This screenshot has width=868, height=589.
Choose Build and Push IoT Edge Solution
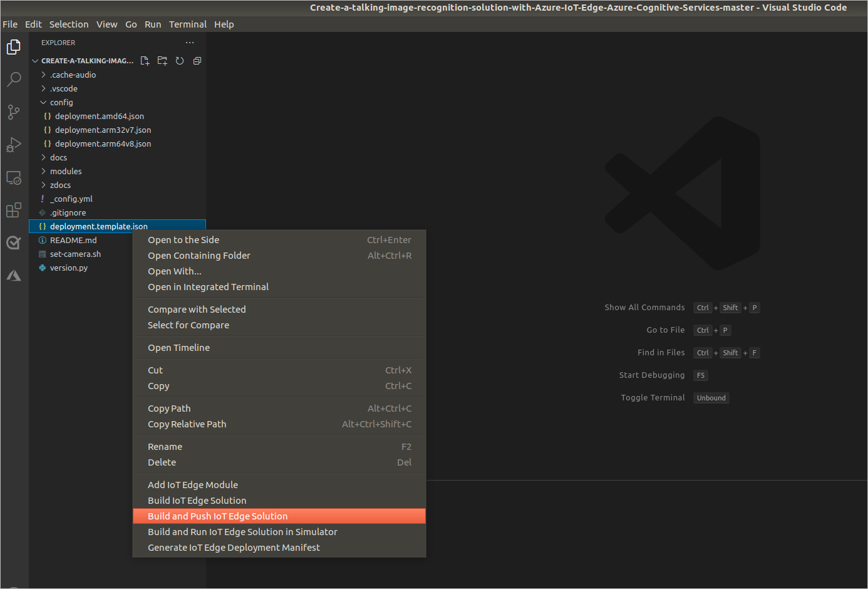tap(279, 516)
